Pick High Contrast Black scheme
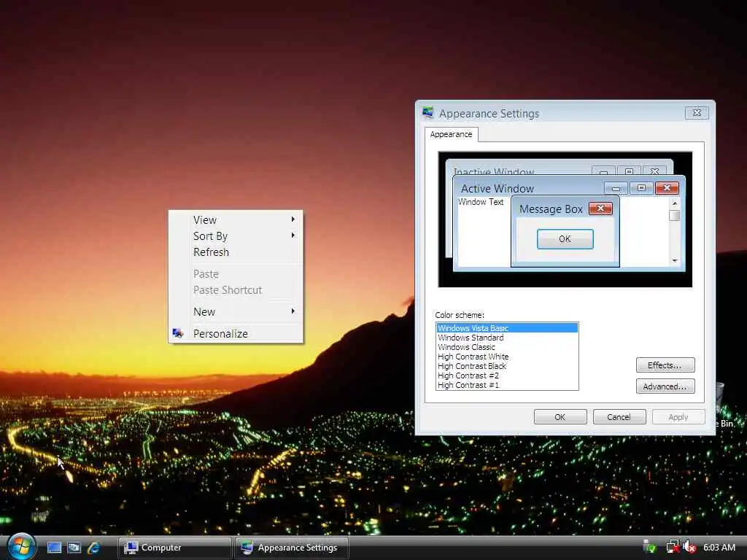Image resolution: width=747 pixels, height=560 pixels. (x=507, y=366)
